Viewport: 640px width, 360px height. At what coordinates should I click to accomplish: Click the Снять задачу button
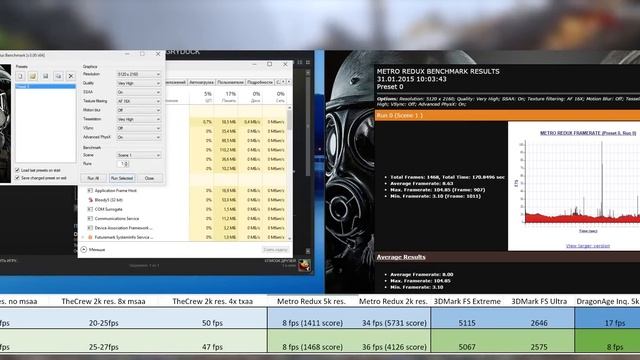pos(276,250)
